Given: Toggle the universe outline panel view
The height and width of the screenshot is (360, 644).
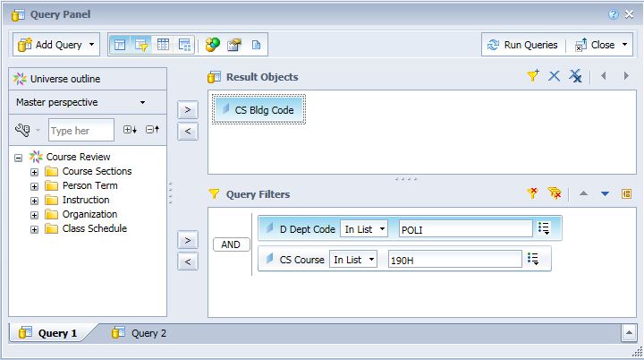Looking at the screenshot, I should click(120, 45).
